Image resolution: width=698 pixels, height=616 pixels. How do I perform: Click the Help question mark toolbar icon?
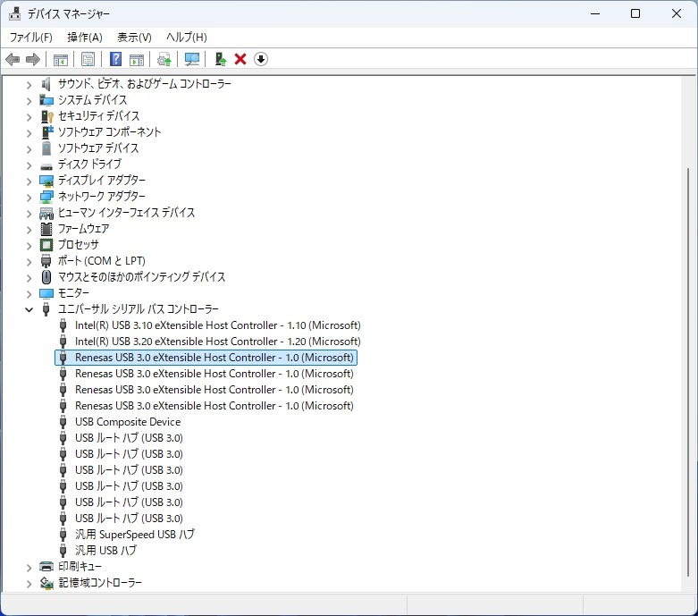point(115,59)
